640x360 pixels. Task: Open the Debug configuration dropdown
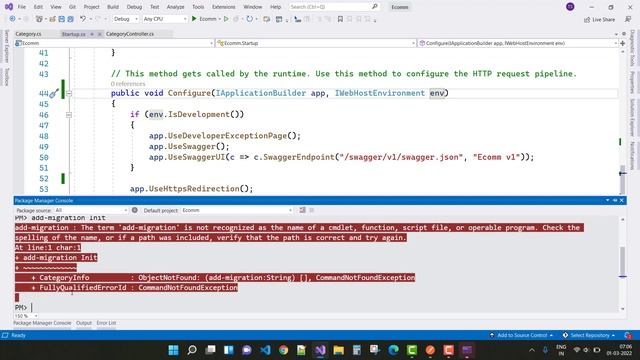125,19
